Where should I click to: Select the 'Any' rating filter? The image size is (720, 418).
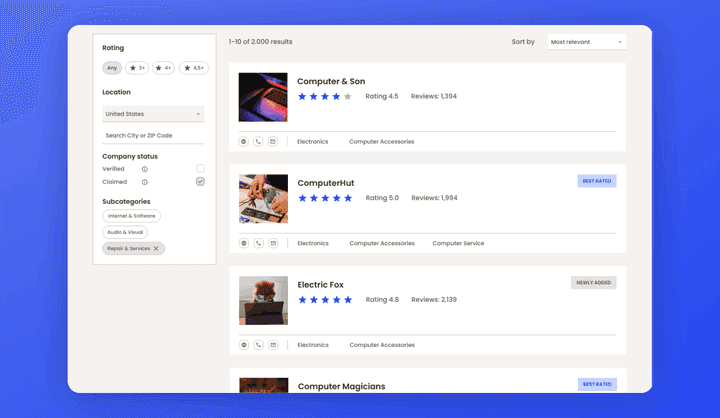pos(112,68)
